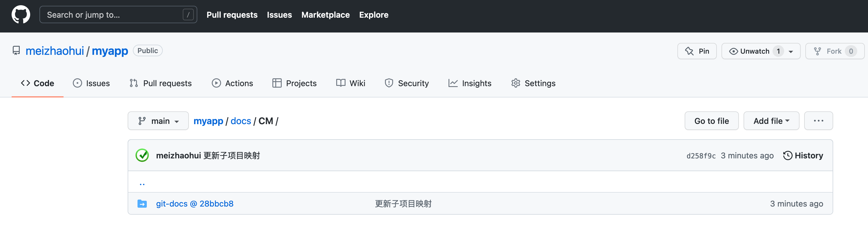
Task: Click the header commit time 3 minutes ago
Action: coord(747,155)
